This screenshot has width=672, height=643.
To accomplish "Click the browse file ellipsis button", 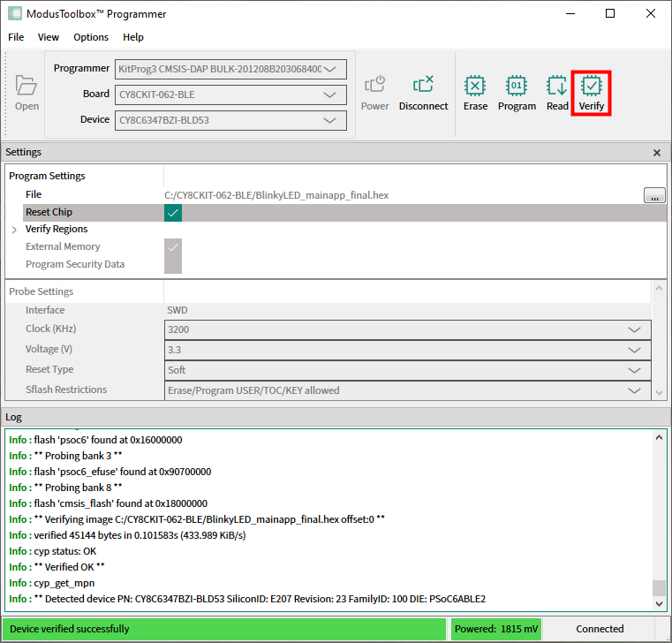I will tap(654, 195).
